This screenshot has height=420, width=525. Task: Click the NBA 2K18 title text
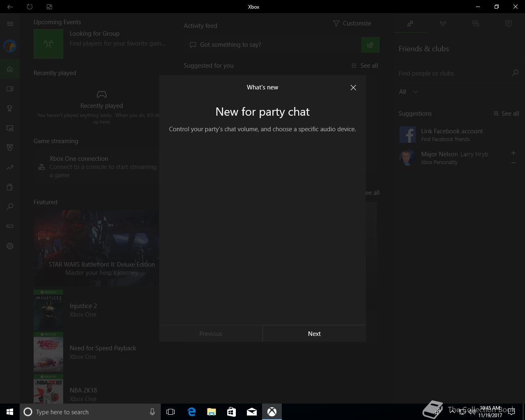coord(83,390)
